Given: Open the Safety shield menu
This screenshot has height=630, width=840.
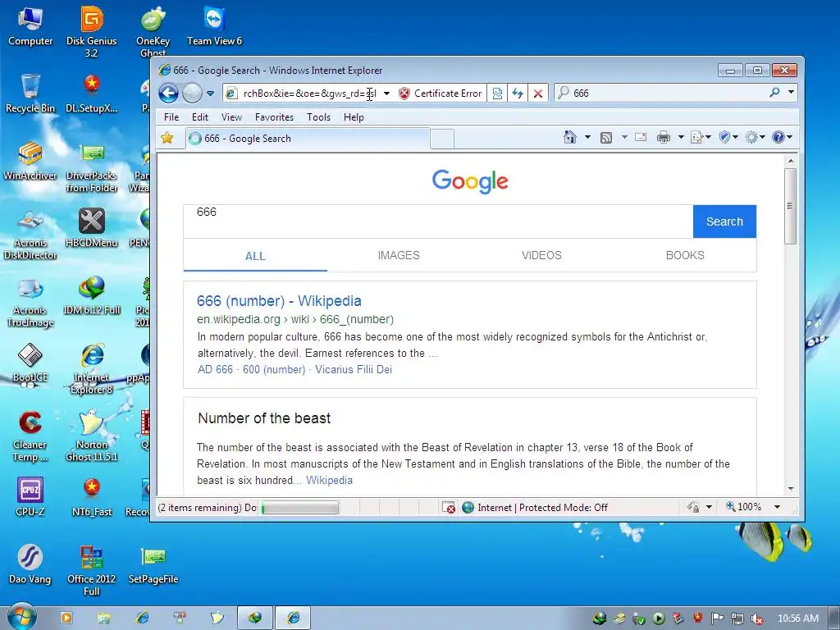Looking at the screenshot, I should click(x=728, y=138).
